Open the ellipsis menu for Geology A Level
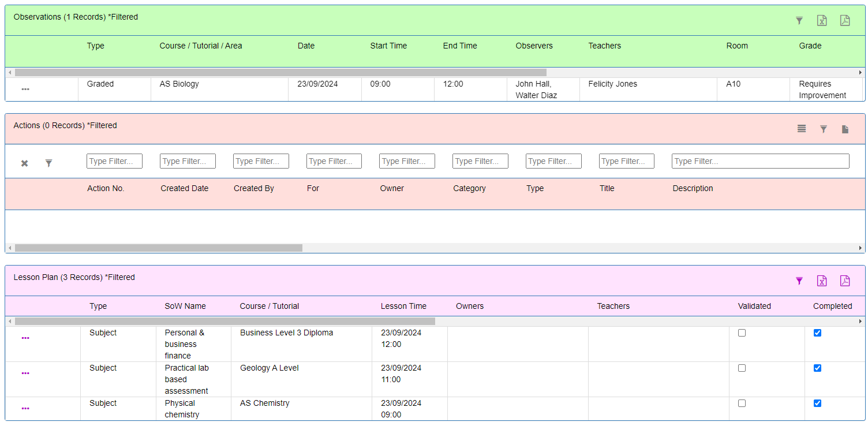868x422 pixels. [25, 374]
